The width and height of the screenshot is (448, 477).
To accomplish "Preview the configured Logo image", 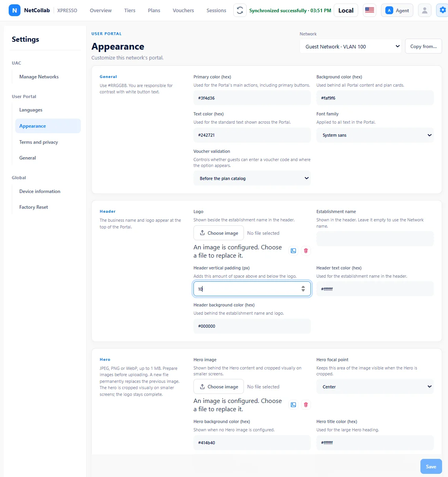I will (x=293, y=251).
